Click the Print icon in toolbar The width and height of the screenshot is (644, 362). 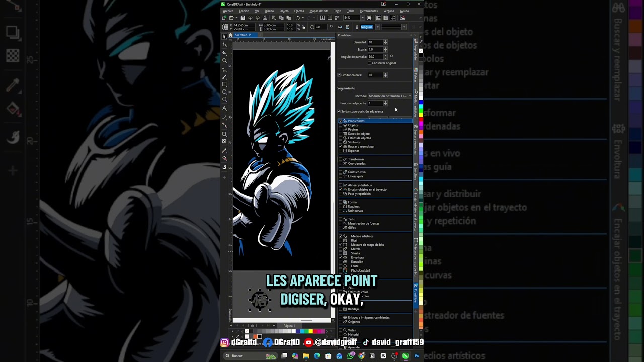265,18
